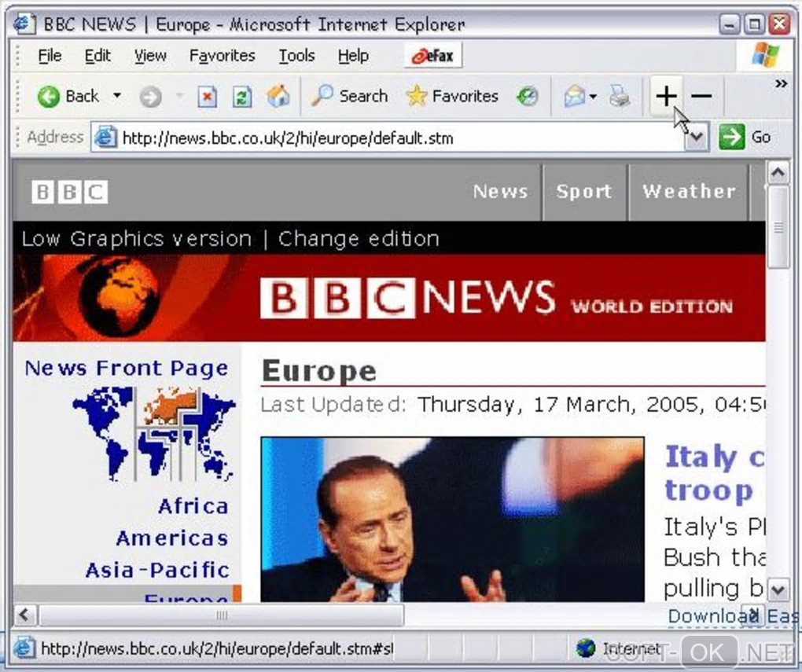Click the Internet zone globe icon
802x672 pixels.
click(586, 648)
